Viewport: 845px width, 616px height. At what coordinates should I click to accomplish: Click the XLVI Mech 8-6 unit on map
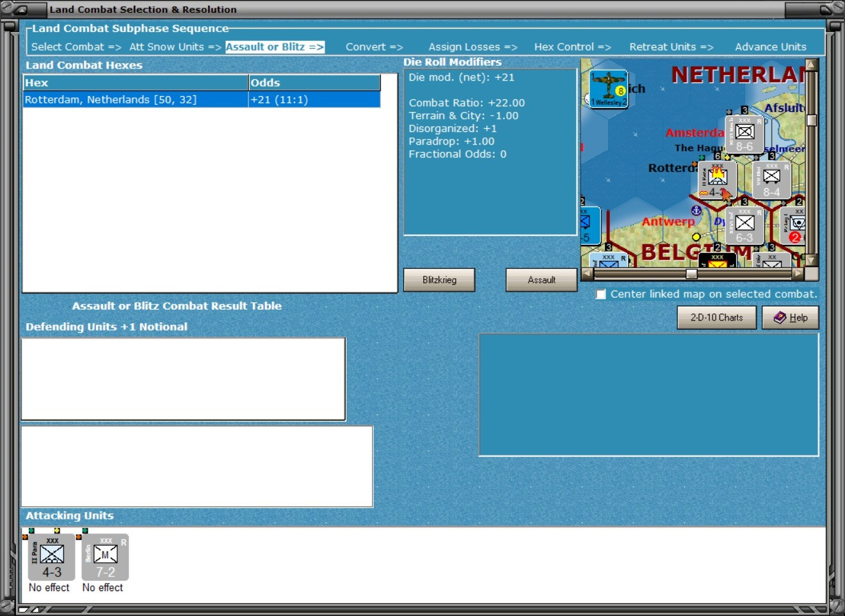click(744, 134)
